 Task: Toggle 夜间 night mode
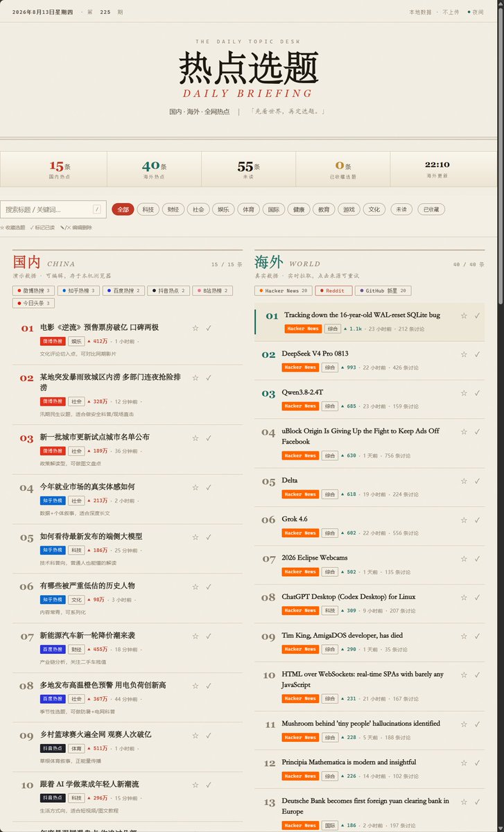(x=476, y=12)
